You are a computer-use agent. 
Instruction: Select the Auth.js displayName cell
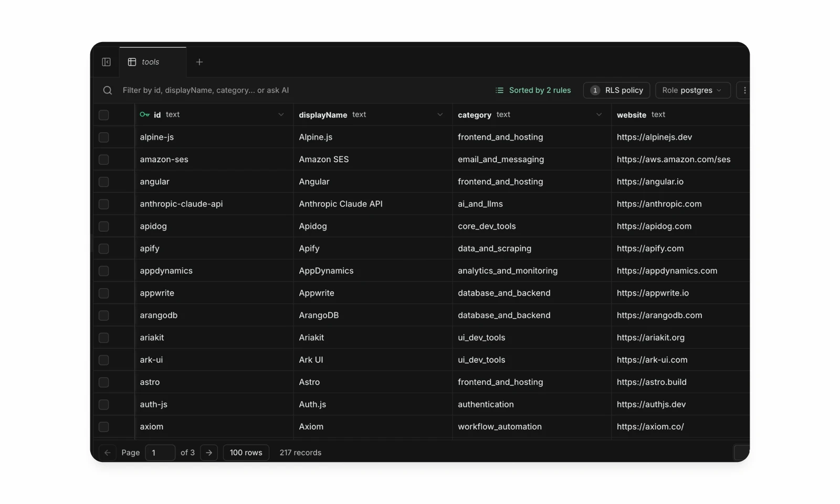pyautogui.click(x=373, y=404)
